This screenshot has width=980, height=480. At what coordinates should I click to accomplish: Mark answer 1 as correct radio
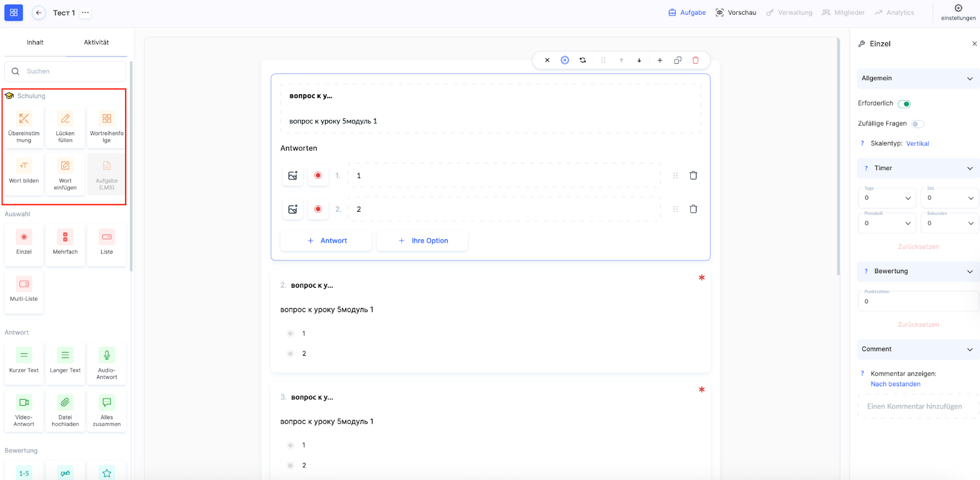(318, 176)
